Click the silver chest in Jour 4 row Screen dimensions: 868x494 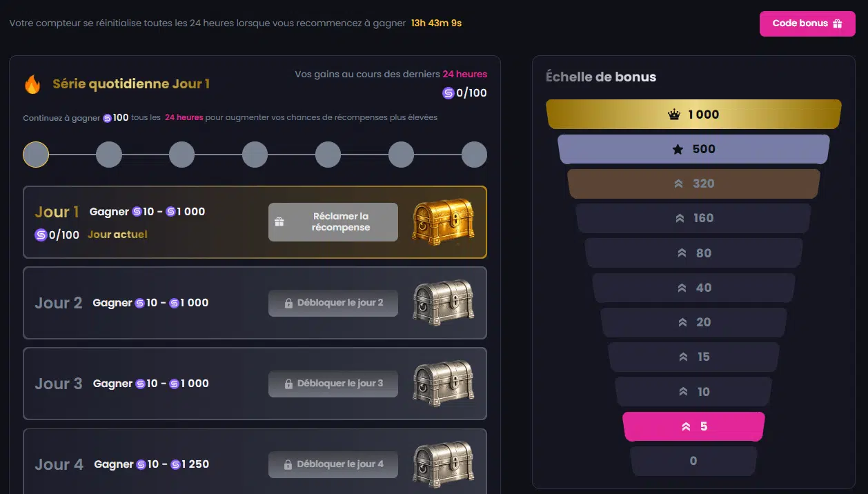coord(443,462)
